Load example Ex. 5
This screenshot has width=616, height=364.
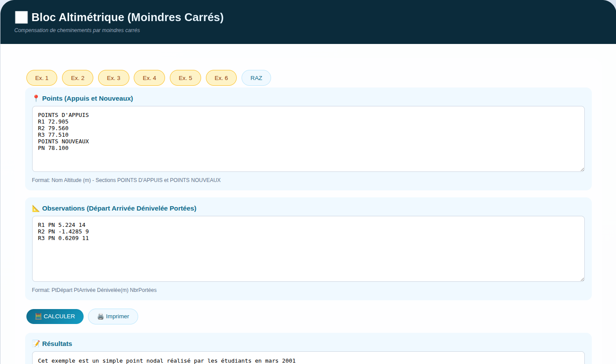point(185,78)
